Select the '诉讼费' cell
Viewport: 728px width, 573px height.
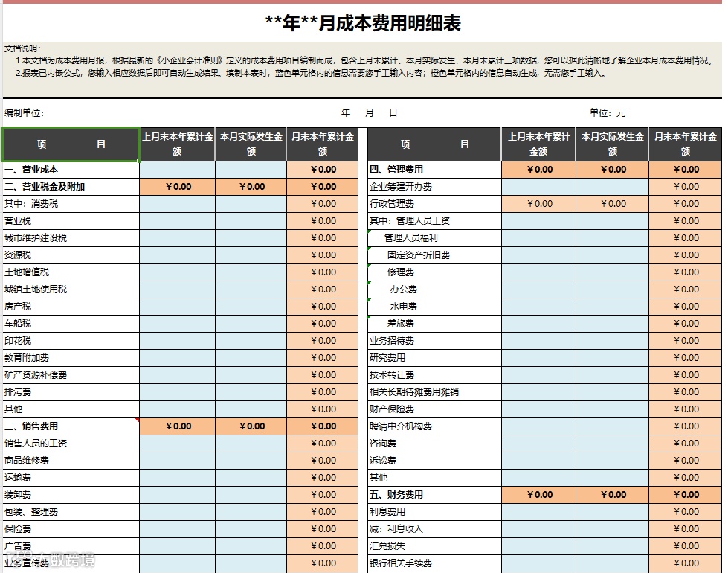coord(434,461)
